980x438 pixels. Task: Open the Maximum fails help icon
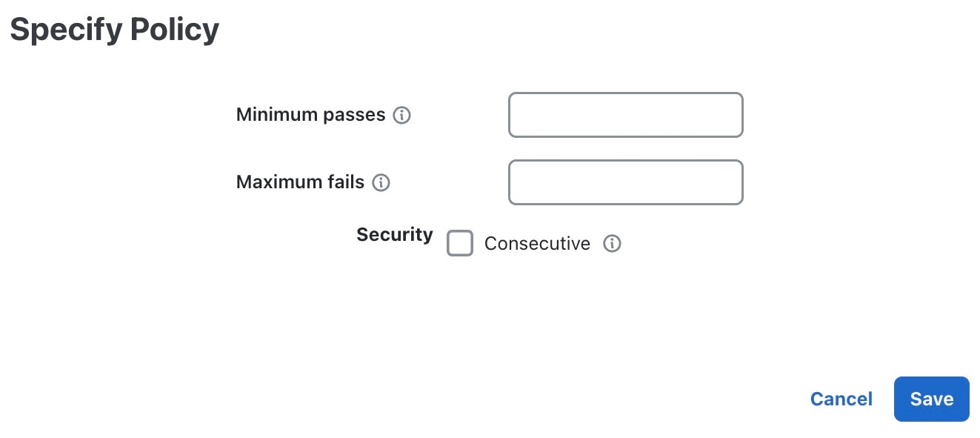point(381,182)
